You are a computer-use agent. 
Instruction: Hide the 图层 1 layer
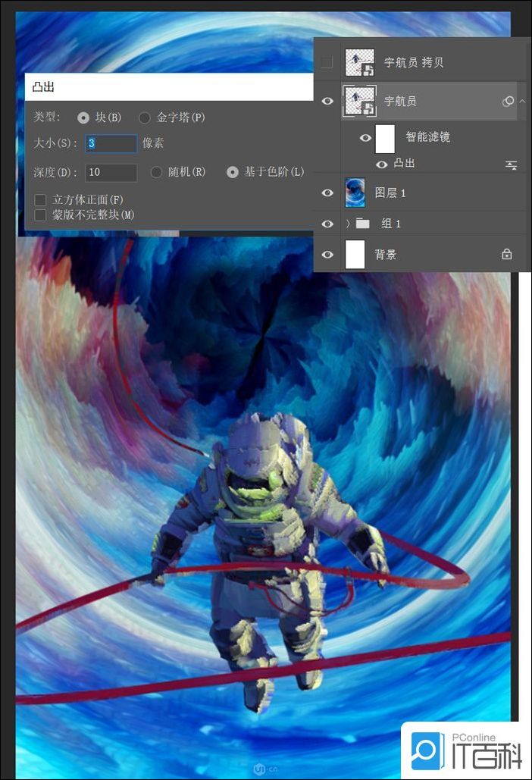327,193
